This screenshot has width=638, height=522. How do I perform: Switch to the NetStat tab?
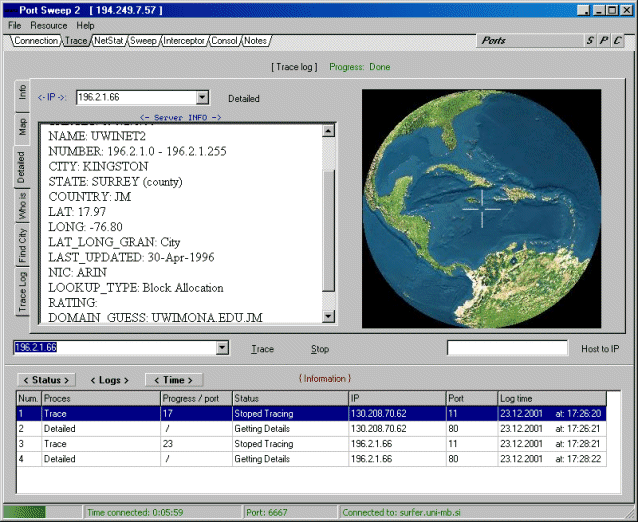(x=108, y=41)
